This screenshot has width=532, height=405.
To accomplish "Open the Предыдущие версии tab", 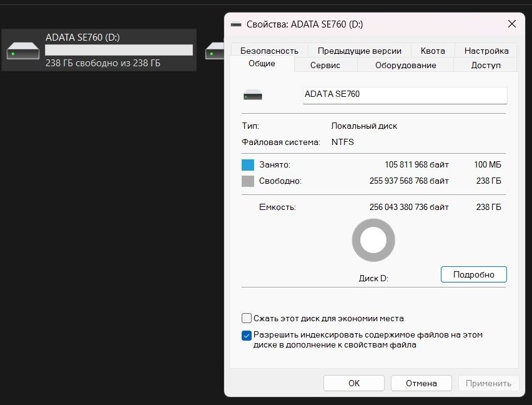I will 360,51.
